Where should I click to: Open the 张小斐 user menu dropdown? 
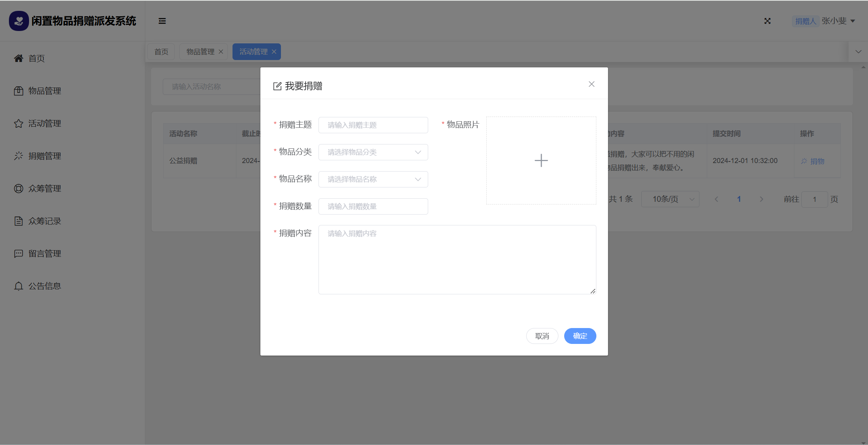[838, 21]
